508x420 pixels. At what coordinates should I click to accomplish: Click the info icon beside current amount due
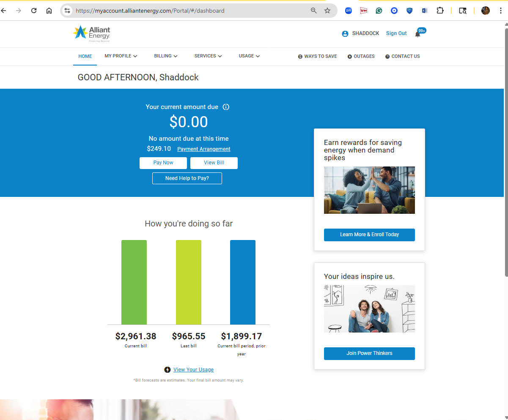coord(226,107)
